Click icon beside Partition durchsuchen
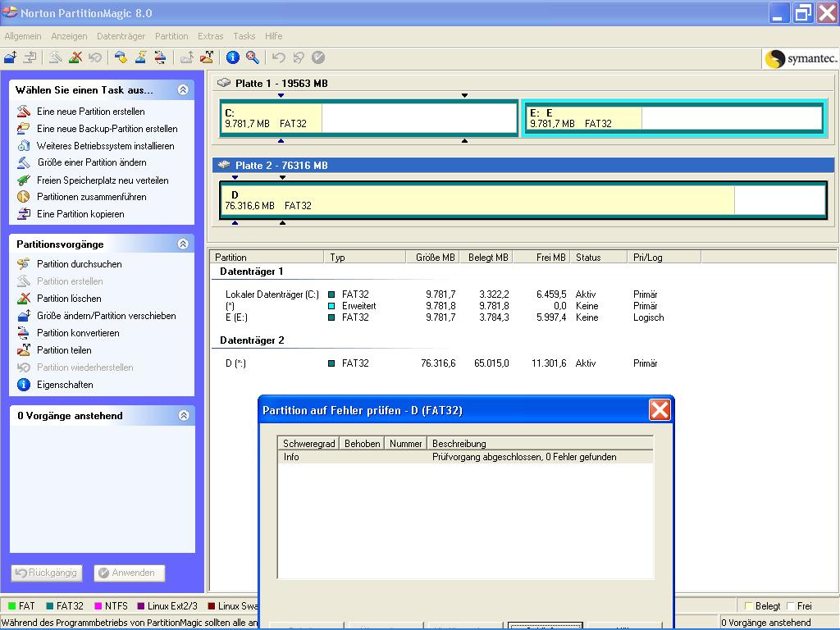Viewport: 840px width, 630px height. [x=24, y=263]
